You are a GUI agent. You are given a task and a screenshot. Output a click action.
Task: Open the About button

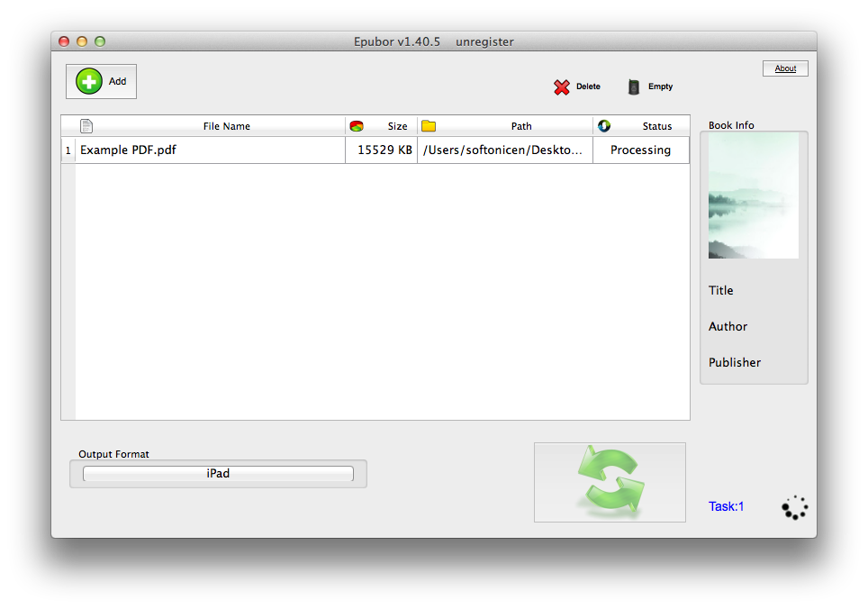click(x=785, y=68)
